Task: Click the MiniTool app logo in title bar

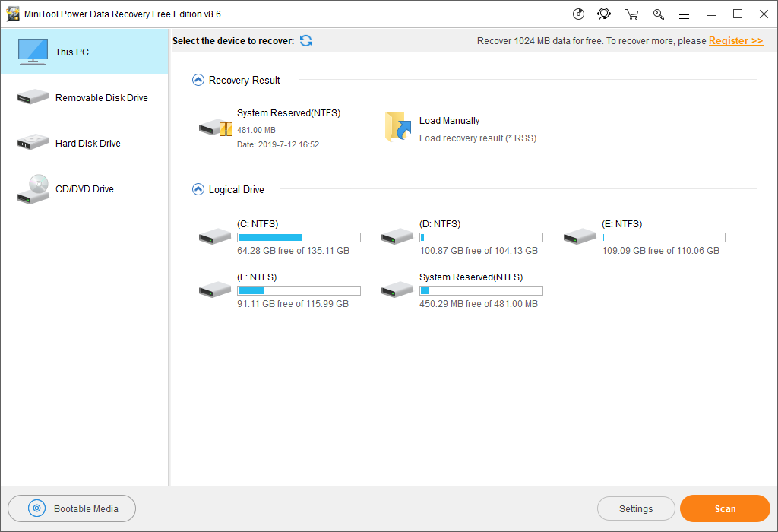Action: 13,14
